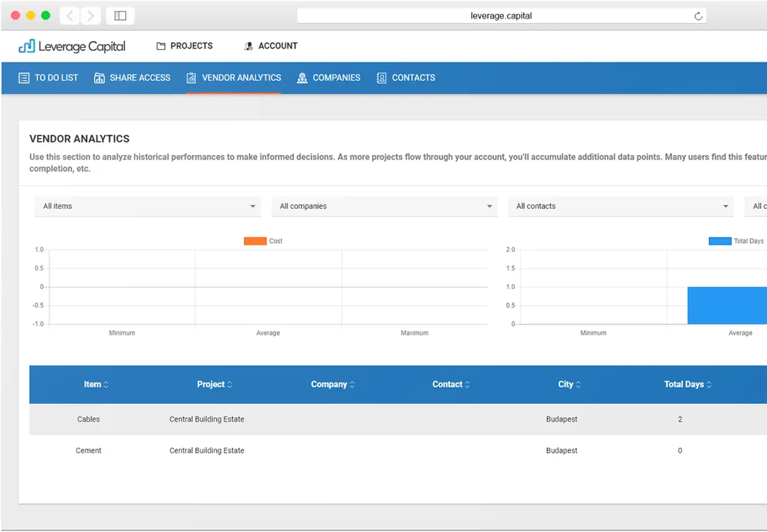Click Average label in Total Days chart
The height and width of the screenshot is (532, 767).
(741, 333)
